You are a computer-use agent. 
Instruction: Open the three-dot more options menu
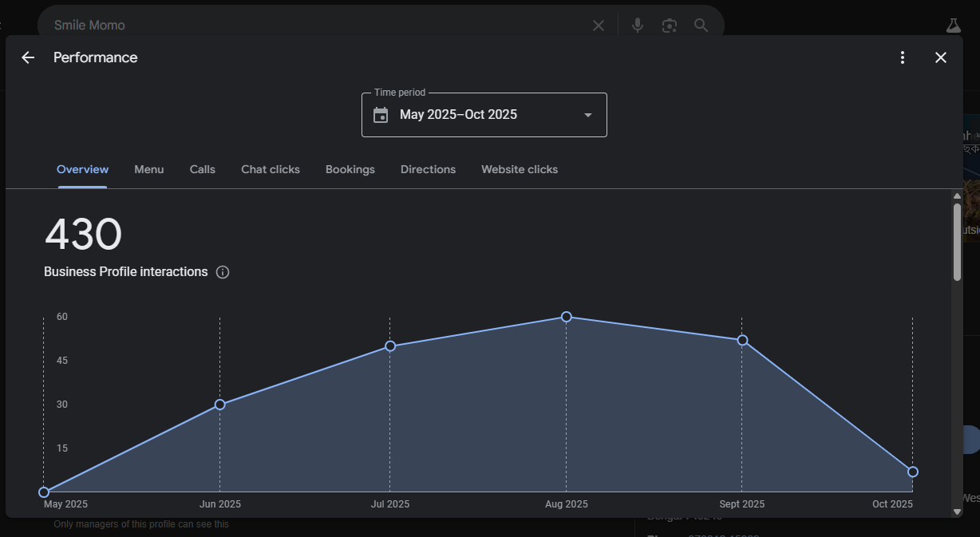902,57
